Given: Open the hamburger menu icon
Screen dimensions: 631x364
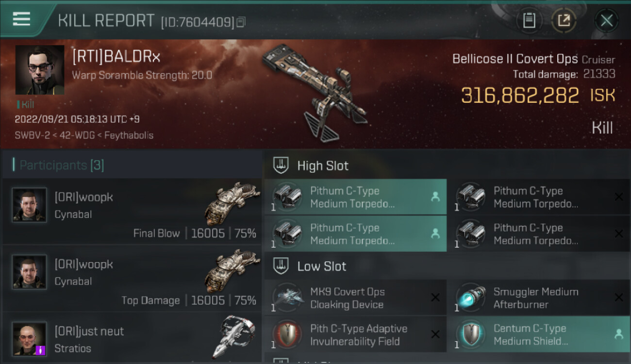Looking at the screenshot, I should 21,19.
